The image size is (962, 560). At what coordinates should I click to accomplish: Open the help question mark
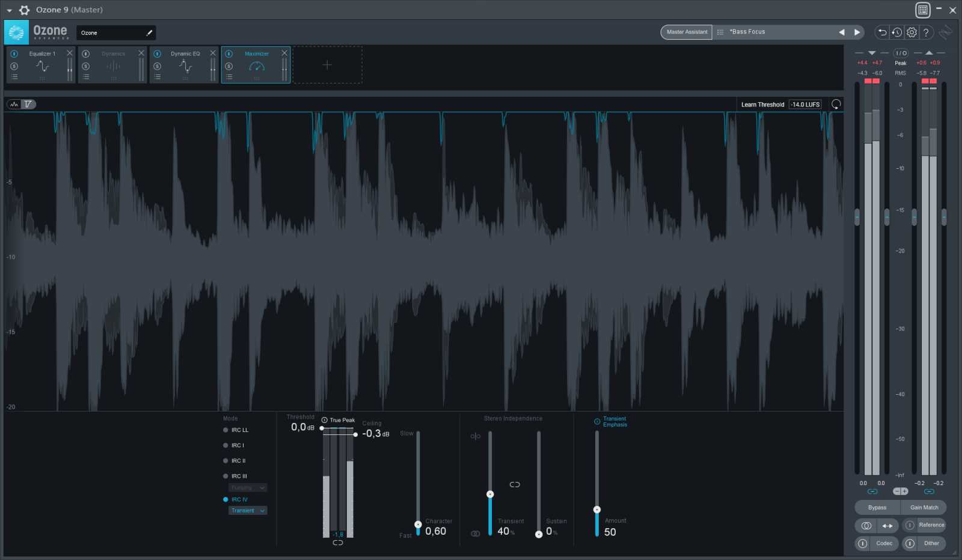point(926,32)
